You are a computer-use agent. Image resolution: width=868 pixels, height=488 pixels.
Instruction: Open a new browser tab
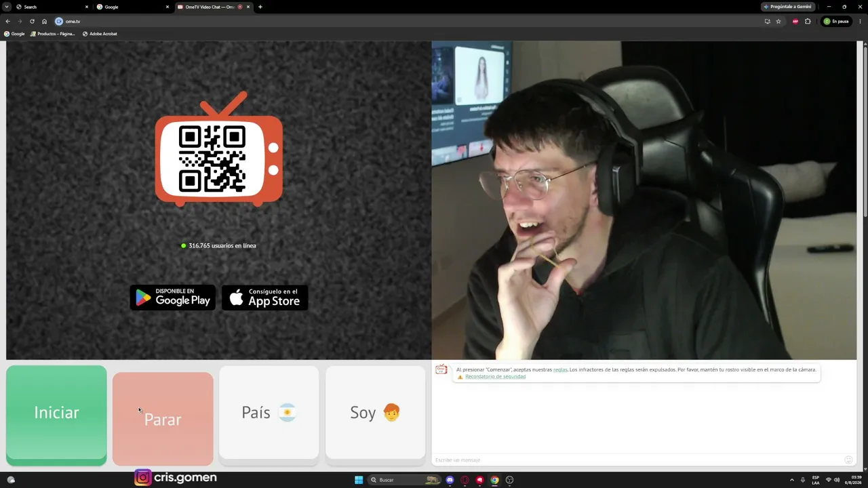(x=260, y=7)
